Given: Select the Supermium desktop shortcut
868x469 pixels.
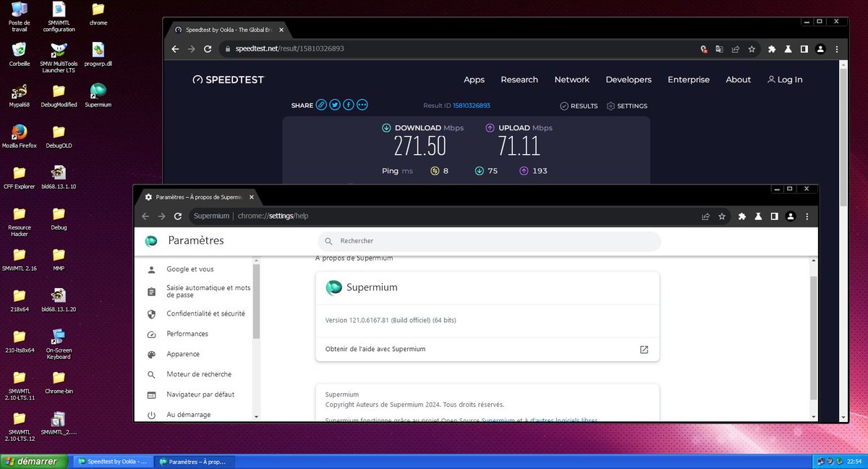Looking at the screenshot, I should [x=98, y=96].
